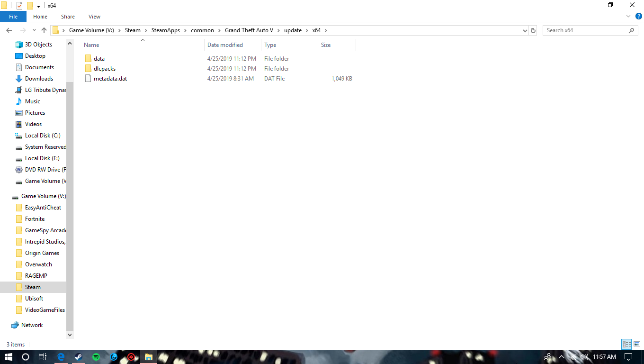644x364 pixels.
Task: Open Help via the question mark icon
Action: [x=639, y=16]
